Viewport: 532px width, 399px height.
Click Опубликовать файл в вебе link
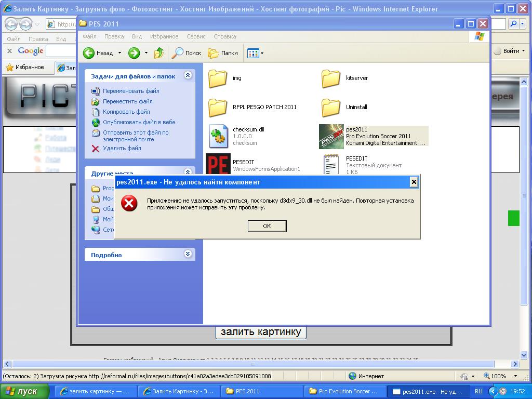point(139,122)
